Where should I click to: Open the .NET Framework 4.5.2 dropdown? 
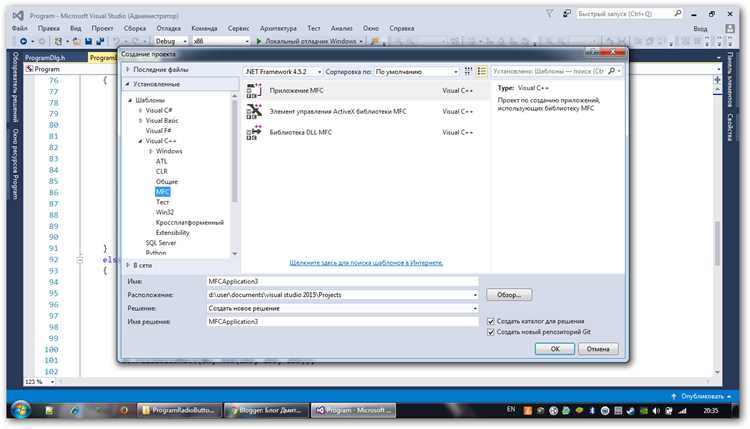coord(283,71)
